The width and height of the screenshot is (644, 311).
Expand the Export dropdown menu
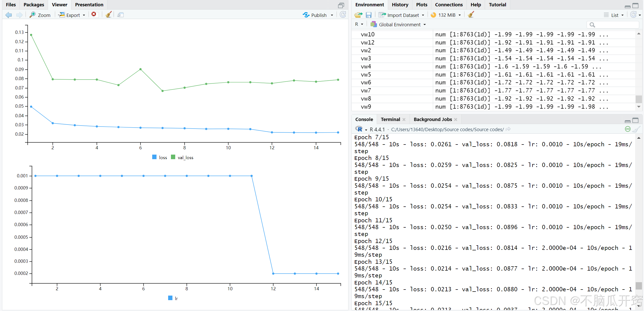73,15
